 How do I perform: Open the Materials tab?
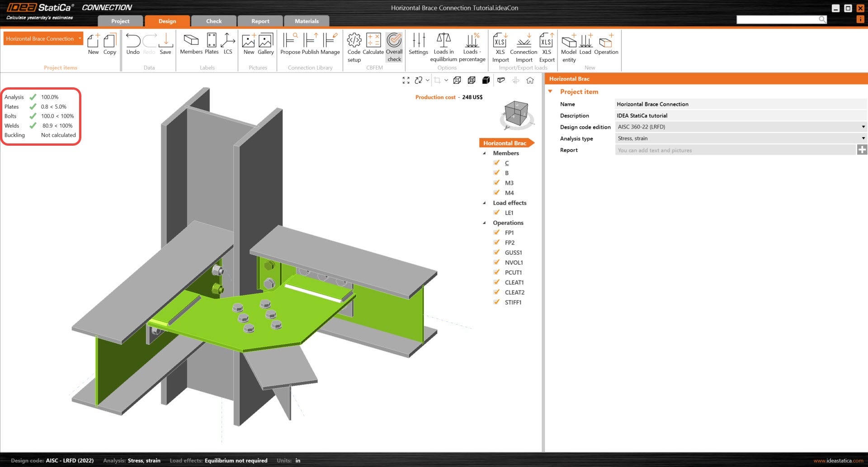[x=307, y=21]
